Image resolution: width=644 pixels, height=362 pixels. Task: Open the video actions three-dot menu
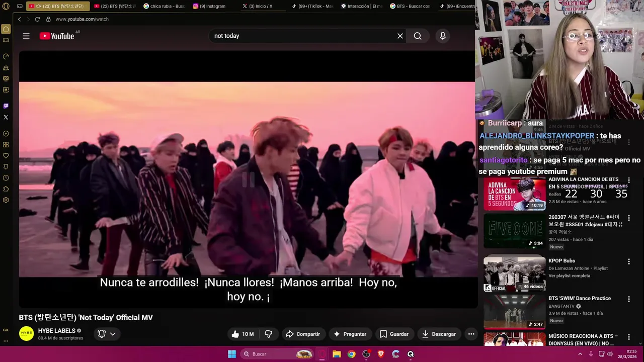[x=471, y=334]
